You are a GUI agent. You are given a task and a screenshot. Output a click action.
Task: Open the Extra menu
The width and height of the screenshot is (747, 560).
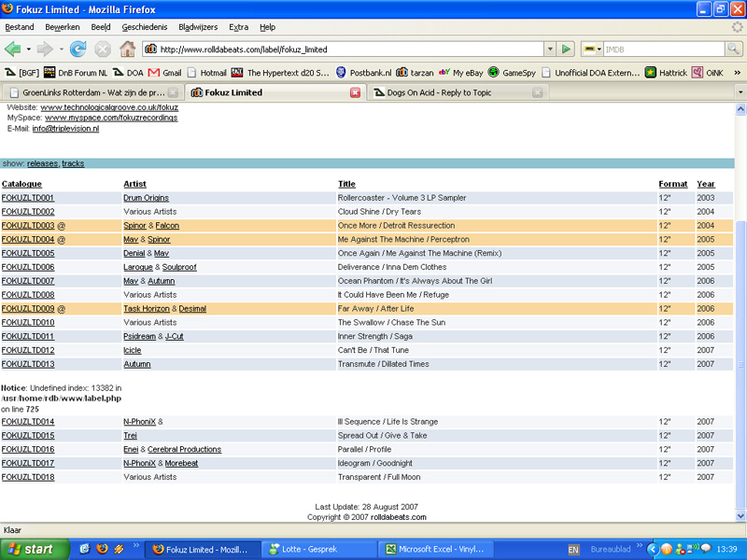pyautogui.click(x=239, y=27)
